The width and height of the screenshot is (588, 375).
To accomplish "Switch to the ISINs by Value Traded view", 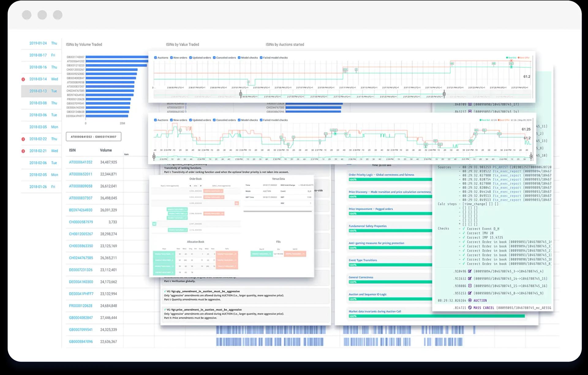I will tap(182, 44).
